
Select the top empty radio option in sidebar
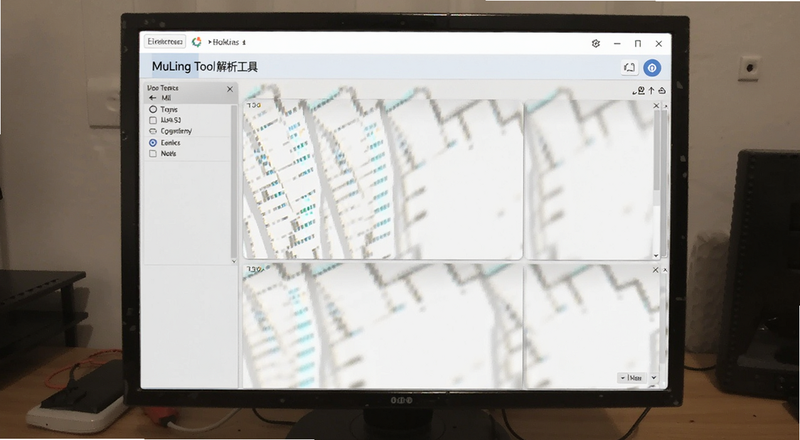pos(153,109)
